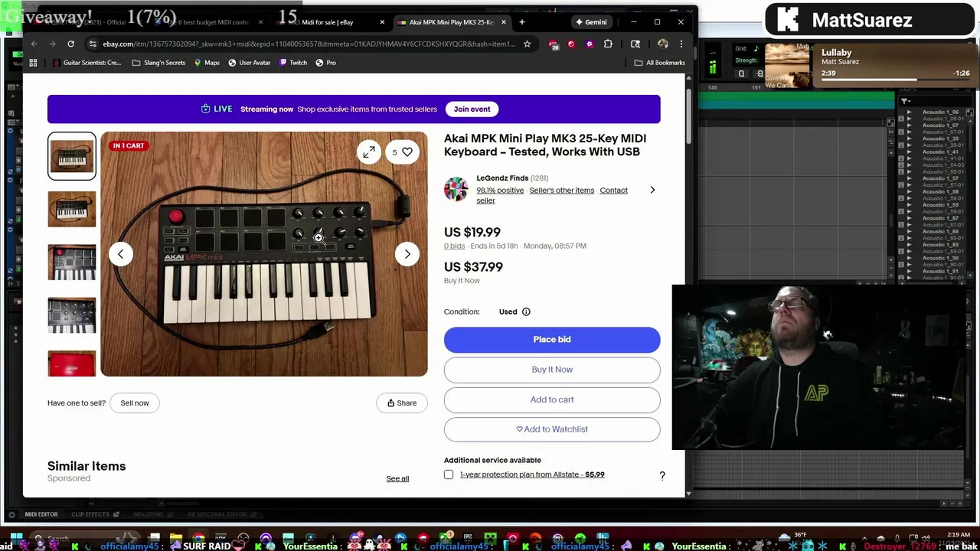This screenshot has width=980, height=551.
Task: Bookmark this page with the star icon
Action: coord(527,44)
